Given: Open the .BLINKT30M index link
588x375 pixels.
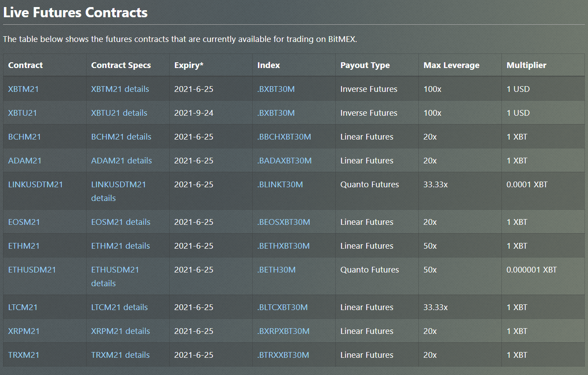Looking at the screenshot, I should pos(280,185).
